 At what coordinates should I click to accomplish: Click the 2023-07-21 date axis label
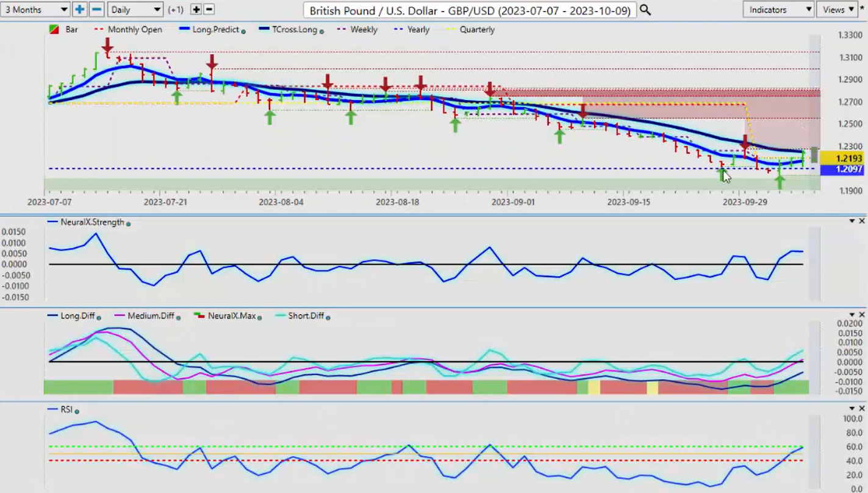[165, 201]
